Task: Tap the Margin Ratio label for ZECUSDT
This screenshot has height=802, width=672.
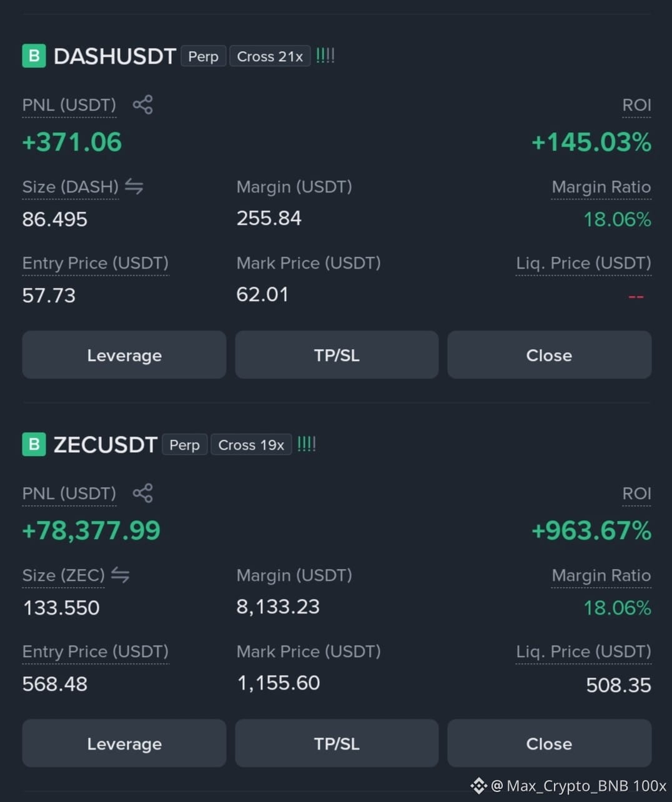Action: [x=601, y=575]
